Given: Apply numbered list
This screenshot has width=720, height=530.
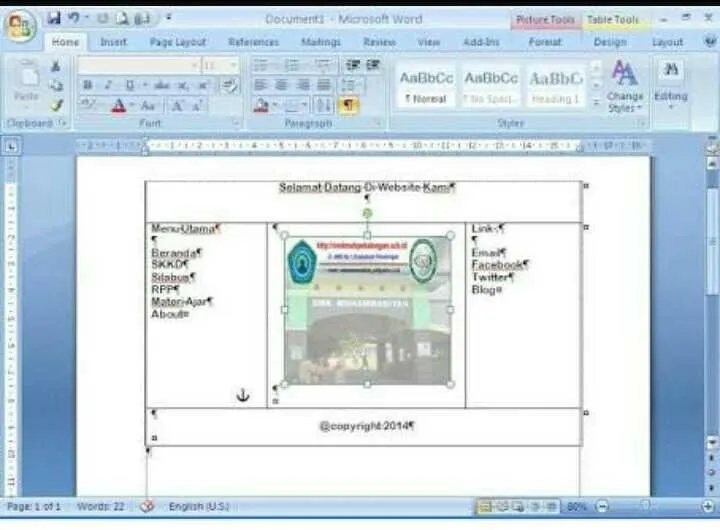Looking at the screenshot, I should point(292,65).
